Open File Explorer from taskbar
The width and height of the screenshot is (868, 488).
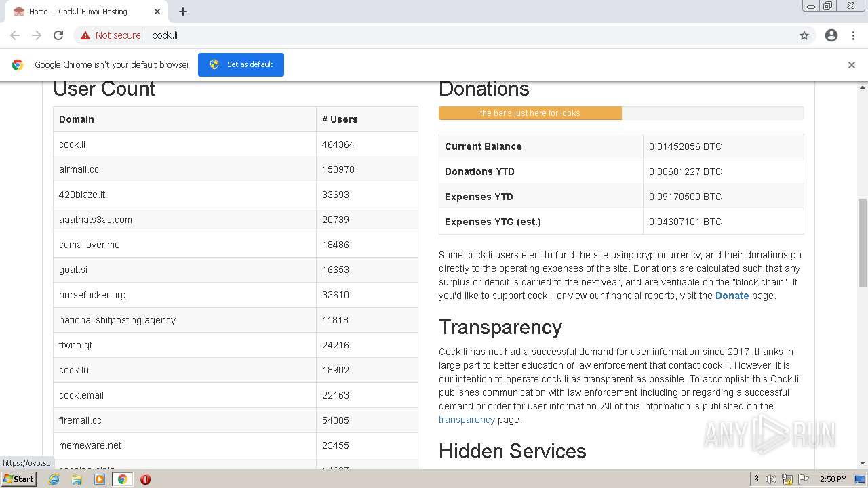[77, 479]
